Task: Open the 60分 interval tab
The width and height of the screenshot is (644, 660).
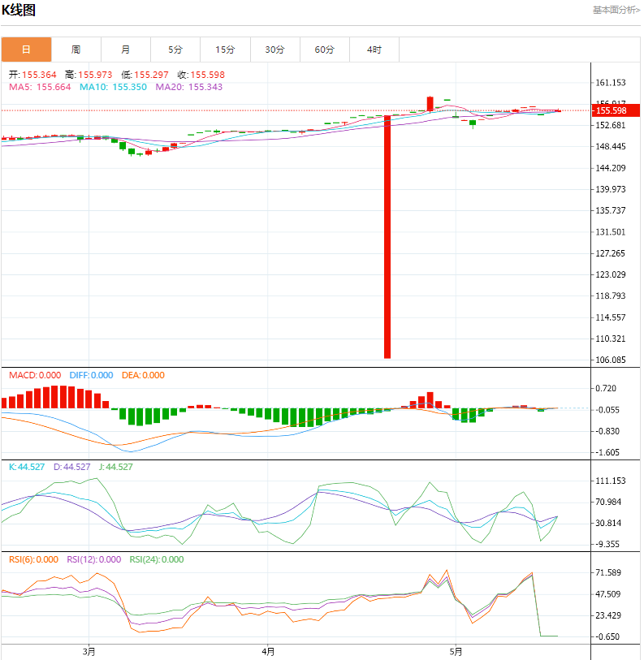Action: [x=324, y=50]
